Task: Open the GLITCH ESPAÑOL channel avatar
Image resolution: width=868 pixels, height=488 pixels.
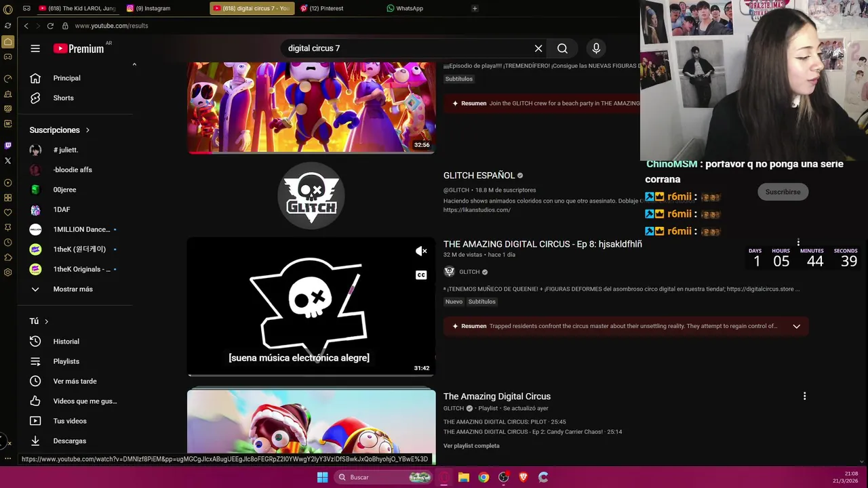Action: click(311, 196)
